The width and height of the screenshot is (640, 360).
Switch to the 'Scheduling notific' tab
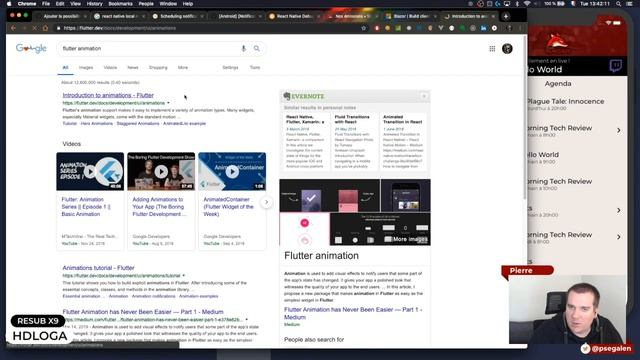tap(178, 16)
